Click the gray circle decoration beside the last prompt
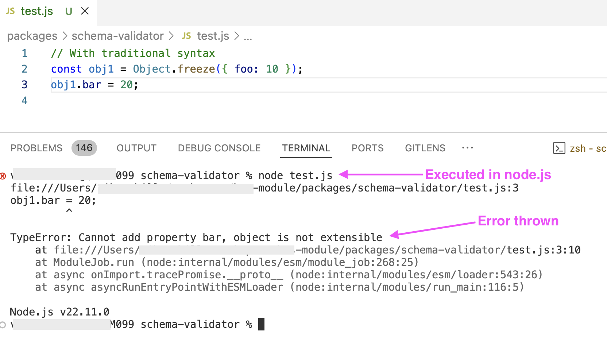607x364 pixels. (3, 325)
